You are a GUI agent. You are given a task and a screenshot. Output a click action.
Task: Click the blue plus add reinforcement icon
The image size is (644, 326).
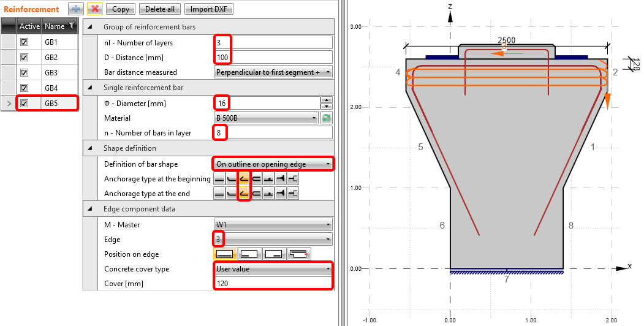coord(75,9)
